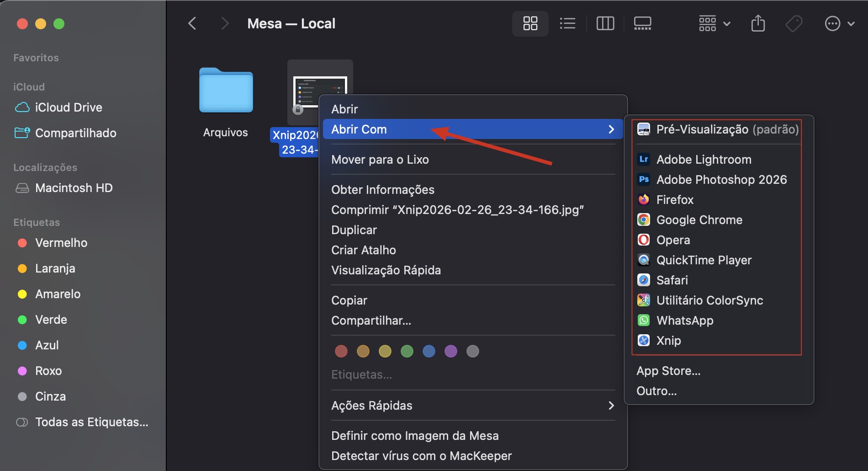Select Mover para o Lixo

(x=380, y=159)
